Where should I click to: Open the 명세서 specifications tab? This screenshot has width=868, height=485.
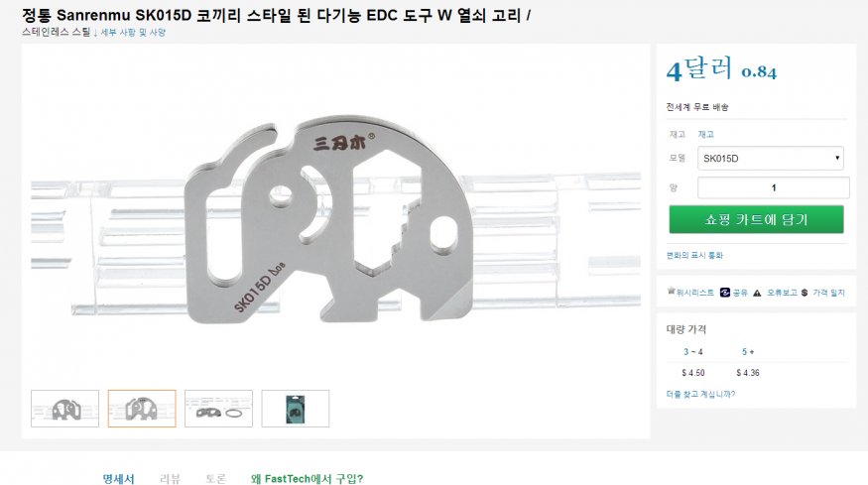[118, 479]
